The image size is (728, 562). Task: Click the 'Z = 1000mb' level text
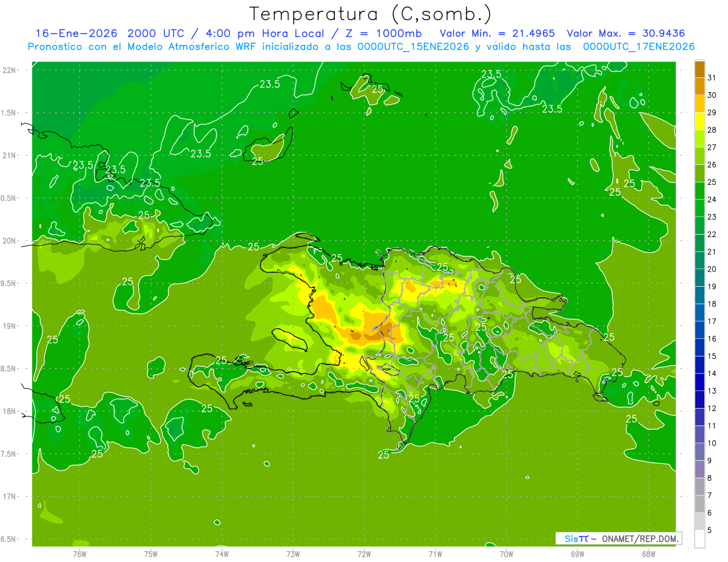point(383,33)
